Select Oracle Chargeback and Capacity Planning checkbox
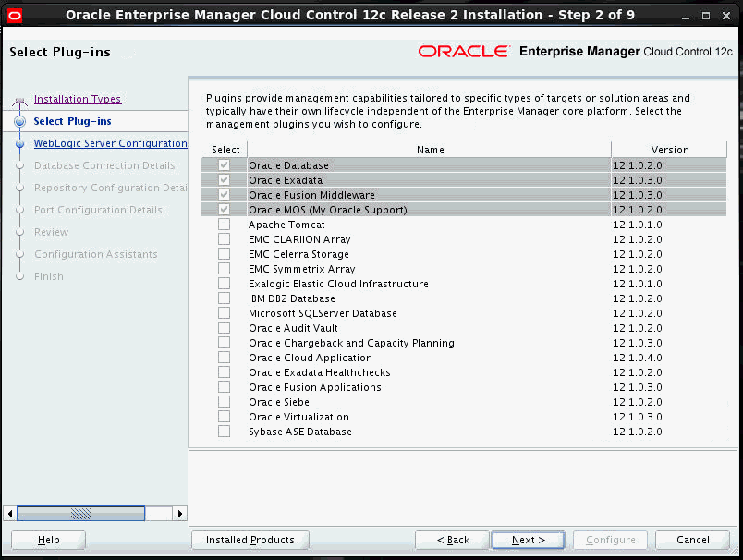Image resolution: width=743 pixels, height=560 pixels. [225, 343]
